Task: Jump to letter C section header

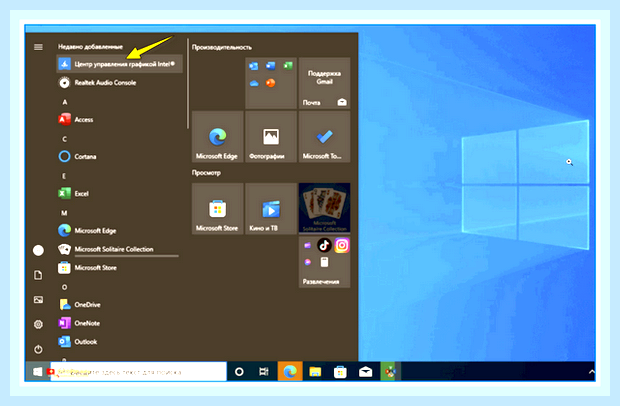Action: click(x=64, y=139)
